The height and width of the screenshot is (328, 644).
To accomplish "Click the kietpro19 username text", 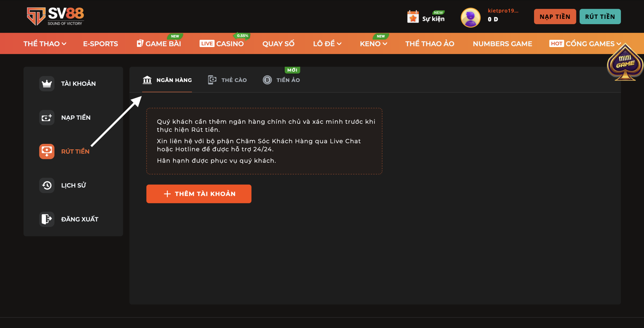I will click(503, 11).
